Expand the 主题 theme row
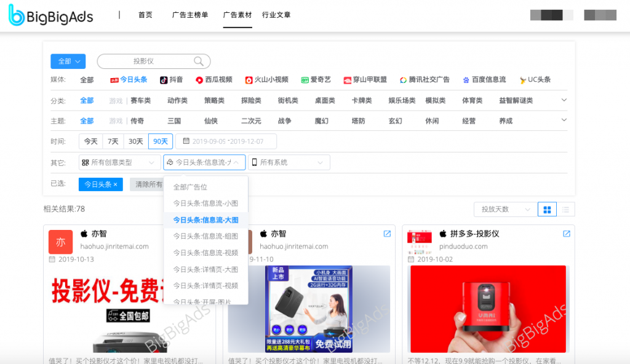This screenshot has width=630, height=364. 564,120
